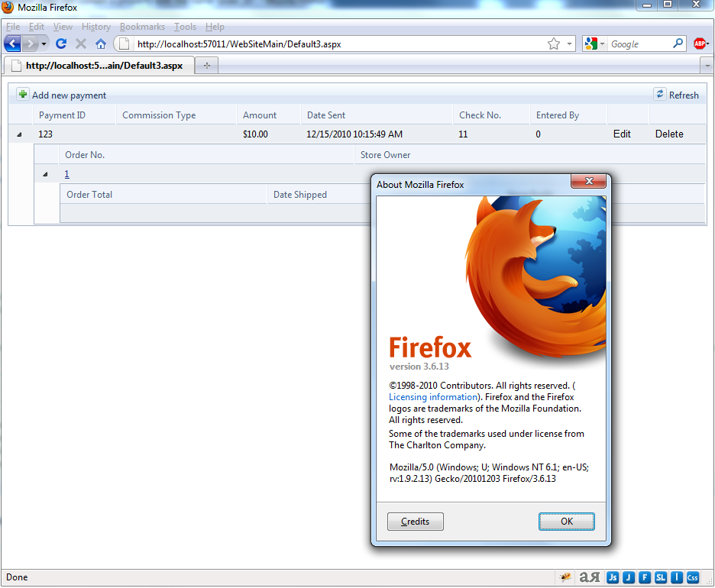Click the Check No. value 11

click(x=463, y=134)
